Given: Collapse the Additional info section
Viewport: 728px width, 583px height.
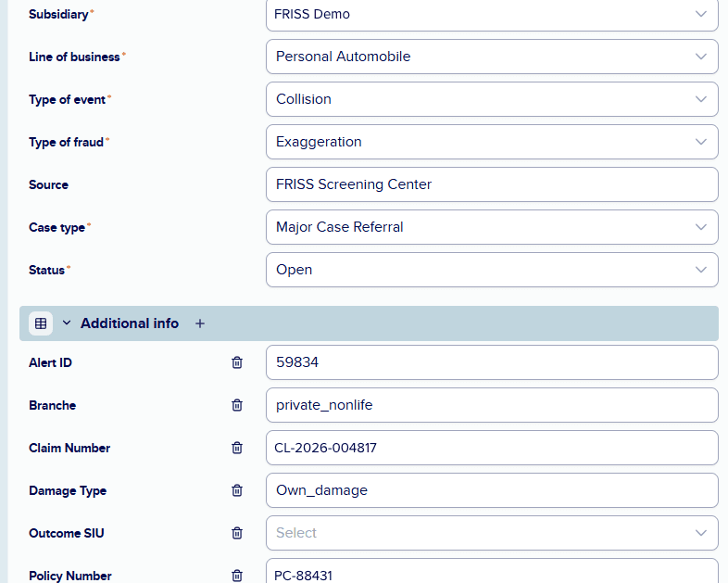Looking at the screenshot, I should (67, 323).
